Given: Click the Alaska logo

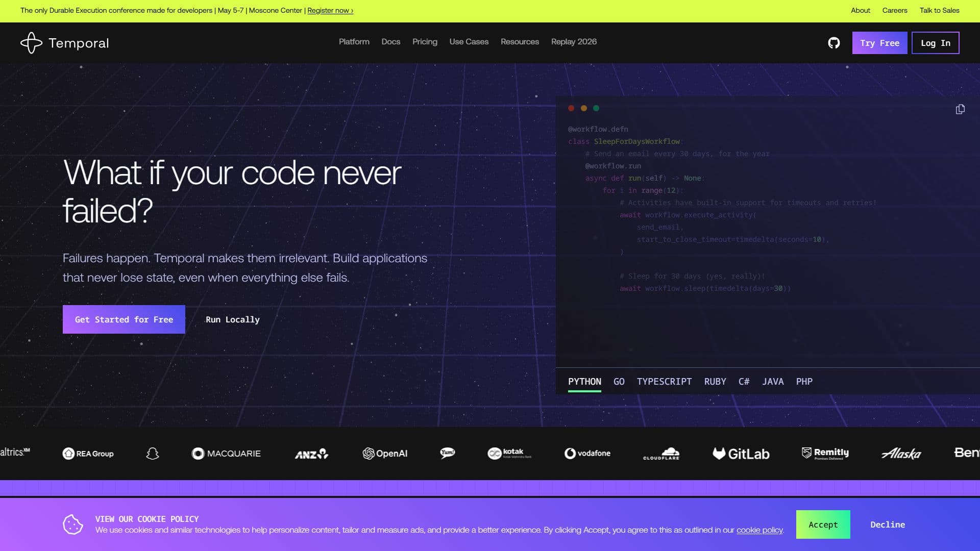Looking at the screenshot, I should 901,454.
